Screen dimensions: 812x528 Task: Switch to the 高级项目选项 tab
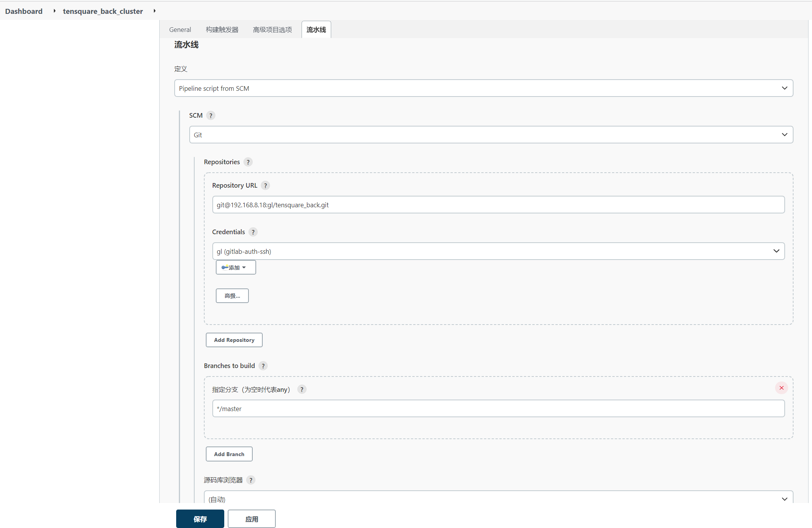[x=272, y=30]
